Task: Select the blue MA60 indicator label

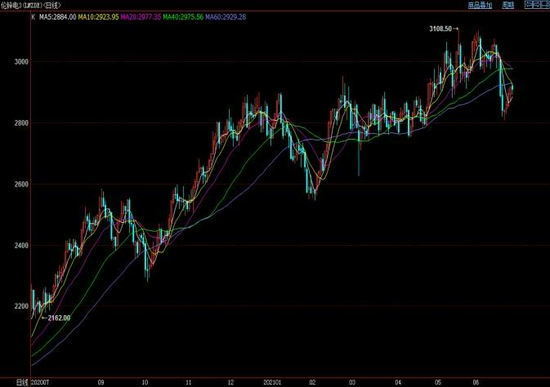Action: pos(226,17)
